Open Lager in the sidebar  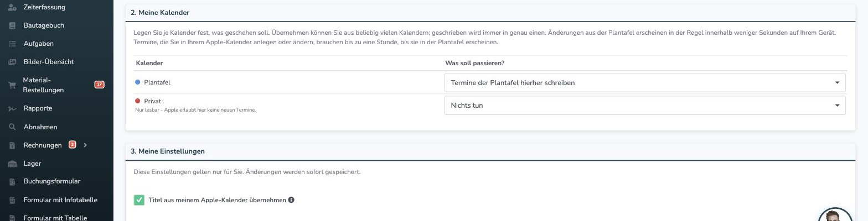click(x=32, y=164)
